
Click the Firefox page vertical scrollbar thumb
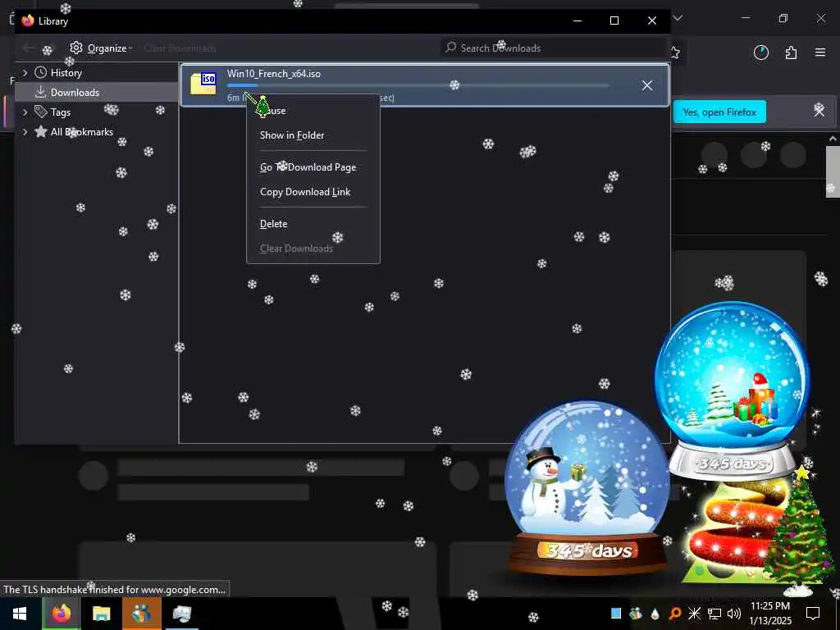[832, 171]
